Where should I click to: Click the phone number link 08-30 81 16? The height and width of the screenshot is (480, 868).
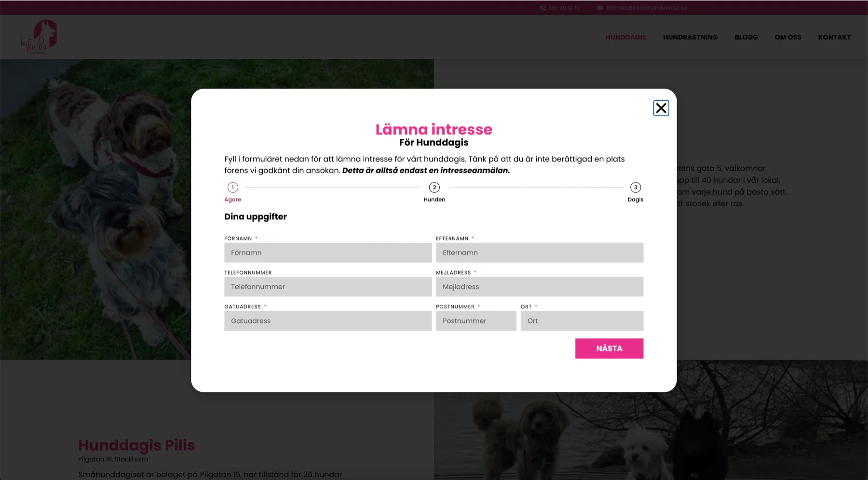[565, 8]
